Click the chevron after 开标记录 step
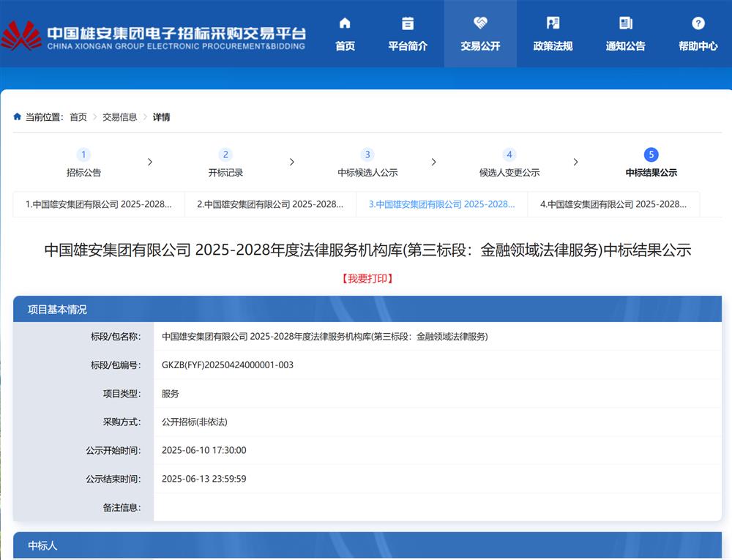The image size is (732, 560). (x=292, y=162)
